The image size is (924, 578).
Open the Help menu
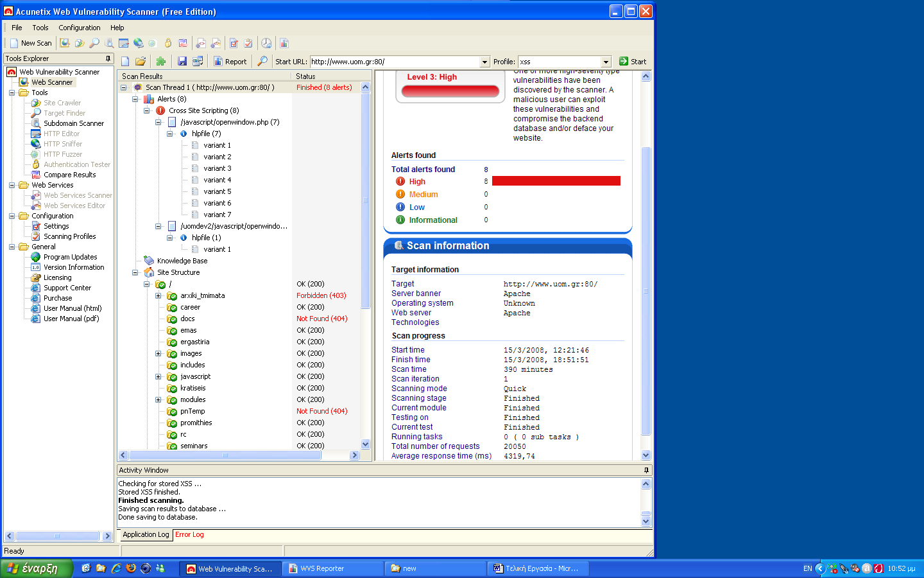[117, 28]
